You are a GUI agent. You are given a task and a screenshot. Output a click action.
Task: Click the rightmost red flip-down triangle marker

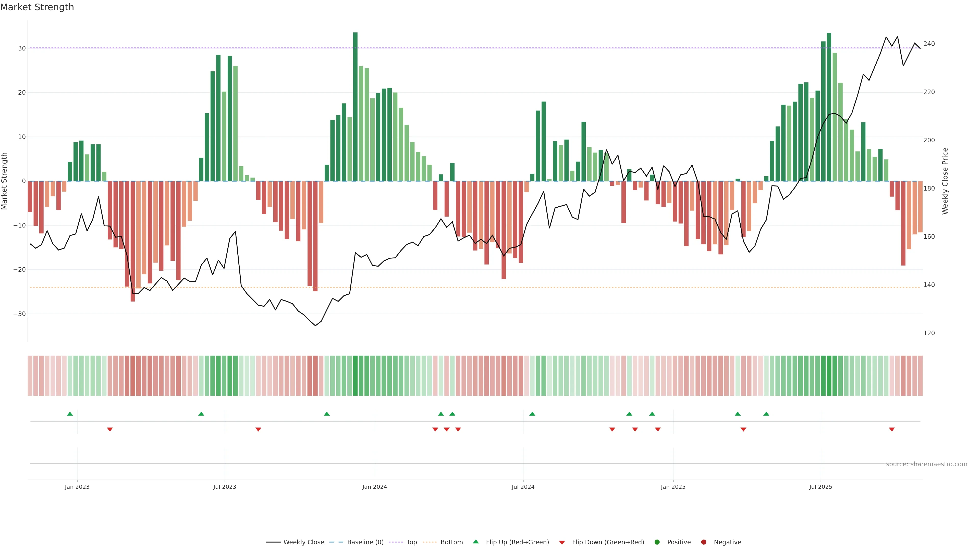click(x=892, y=429)
